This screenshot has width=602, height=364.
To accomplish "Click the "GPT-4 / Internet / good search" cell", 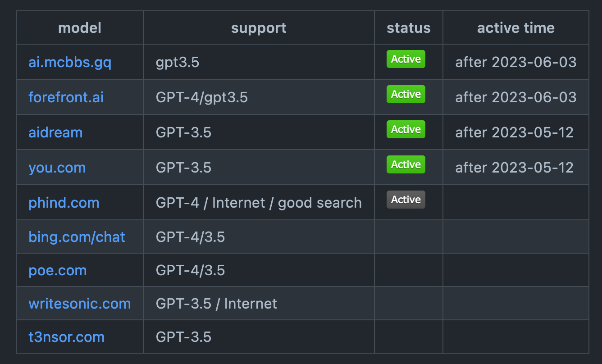I will point(259,203).
